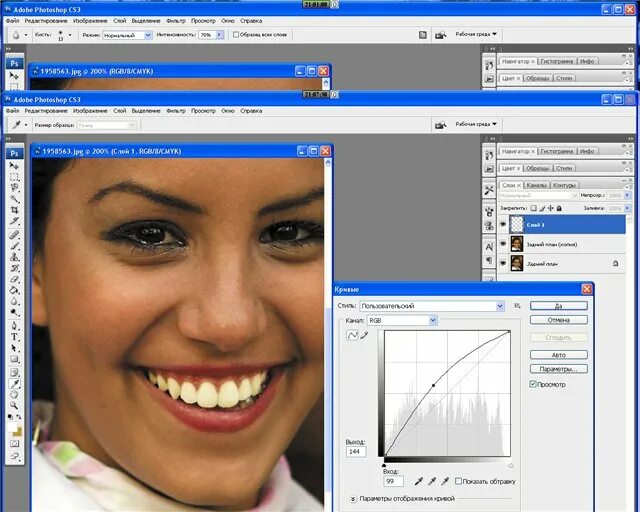
Task: Open Рабочая среда dropdown in back window
Action: click(476, 34)
